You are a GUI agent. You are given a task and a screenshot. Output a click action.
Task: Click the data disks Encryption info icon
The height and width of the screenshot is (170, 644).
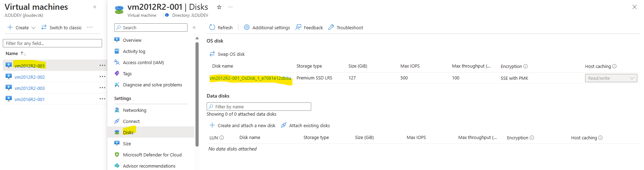[532, 138]
